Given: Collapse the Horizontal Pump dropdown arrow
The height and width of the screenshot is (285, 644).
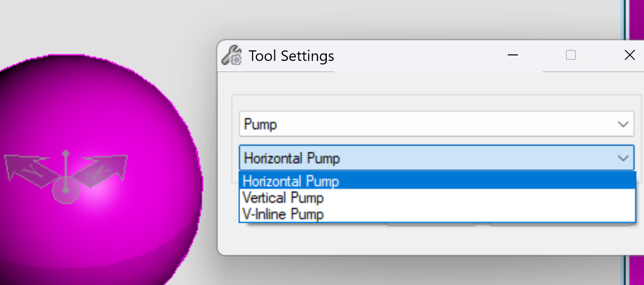Looking at the screenshot, I should coord(623,159).
